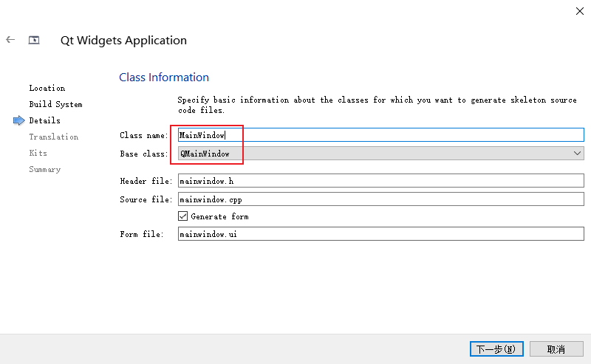
Task: Click the wizard window icon beside title
Action: pos(34,40)
